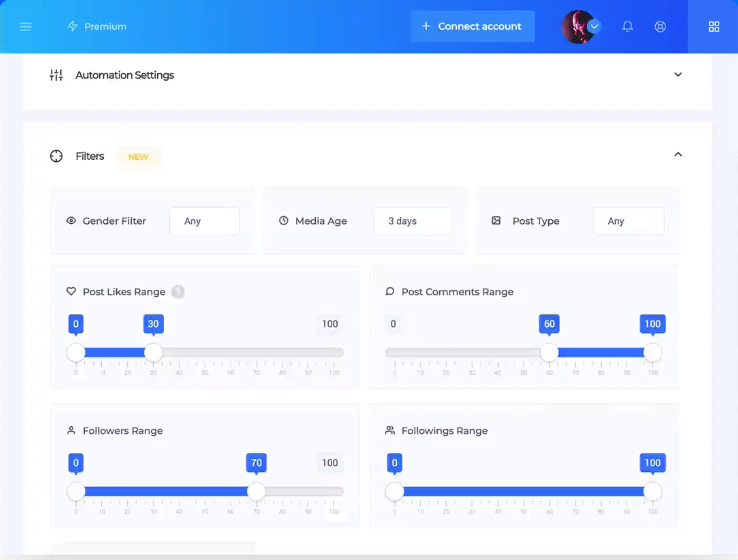Open the Media Age dropdown
Screen dimensions: 738x560
[x=413, y=221]
